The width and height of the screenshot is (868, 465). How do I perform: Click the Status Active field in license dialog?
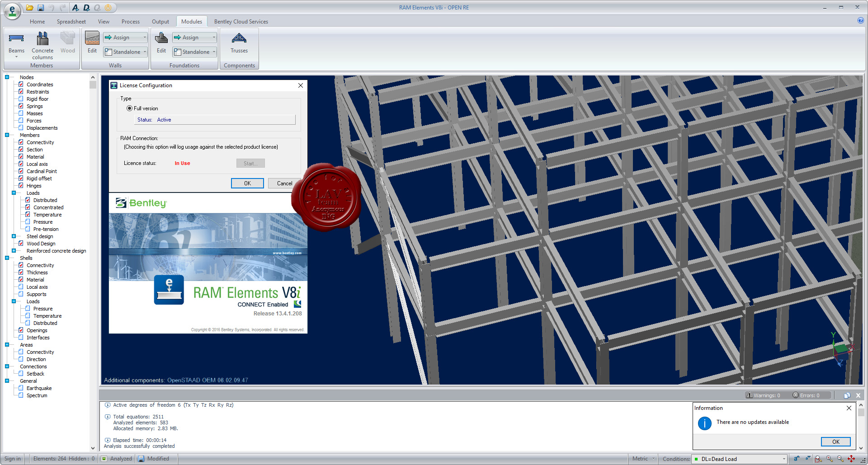pos(215,120)
